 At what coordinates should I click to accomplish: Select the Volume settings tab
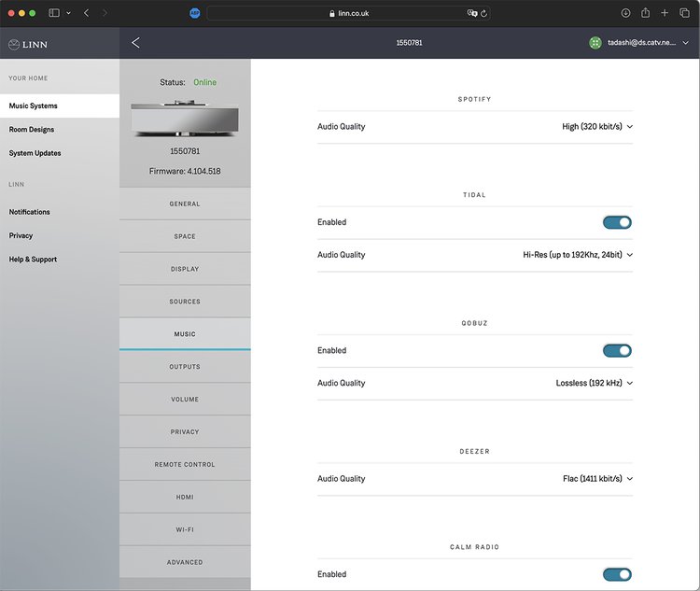point(185,400)
